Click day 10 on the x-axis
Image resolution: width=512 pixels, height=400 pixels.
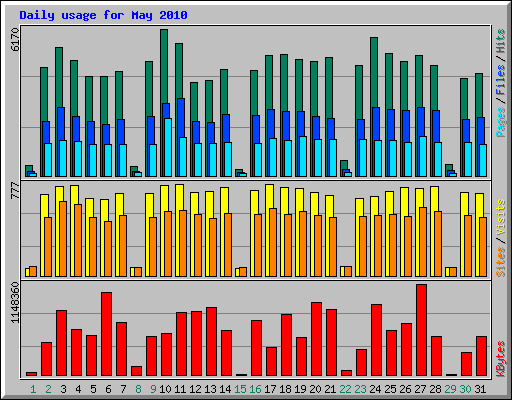[x=165, y=389]
